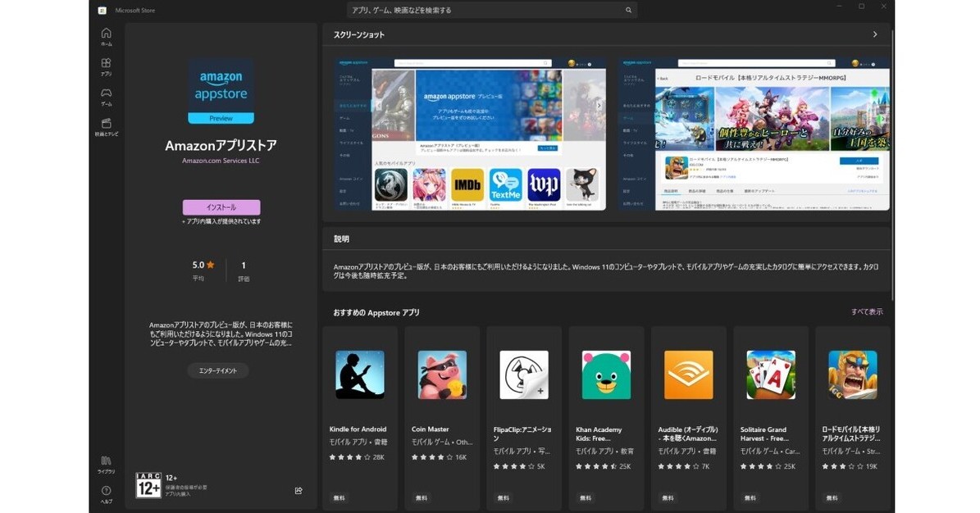
Task: Open Movies & TV section in sidebar
Action: [106, 126]
